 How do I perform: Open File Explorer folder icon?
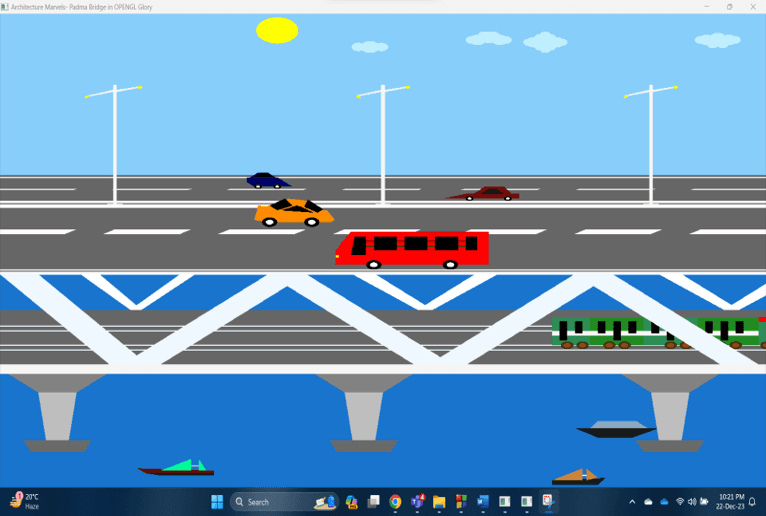pyautogui.click(x=439, y=502)
